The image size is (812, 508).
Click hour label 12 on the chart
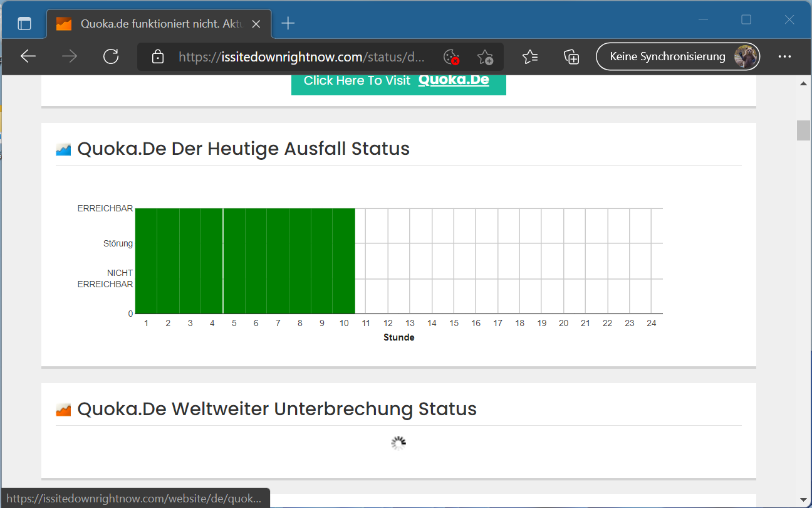point(388,324)
